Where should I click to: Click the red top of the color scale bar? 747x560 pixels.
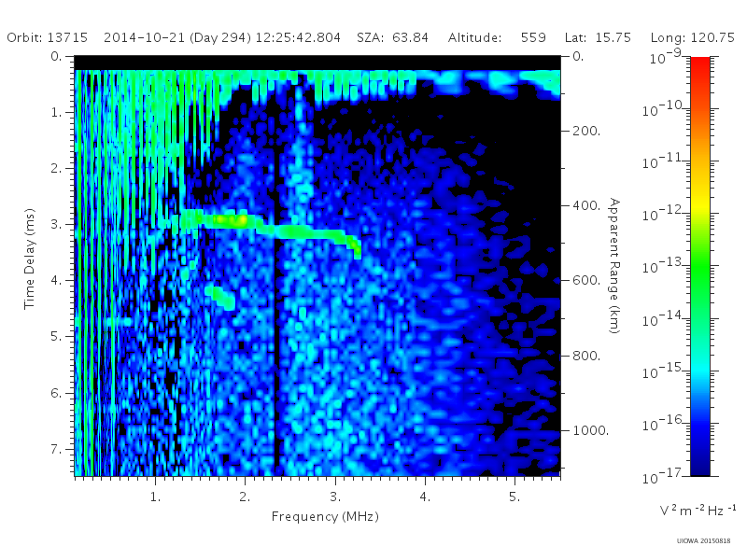[x=699, y=64]
